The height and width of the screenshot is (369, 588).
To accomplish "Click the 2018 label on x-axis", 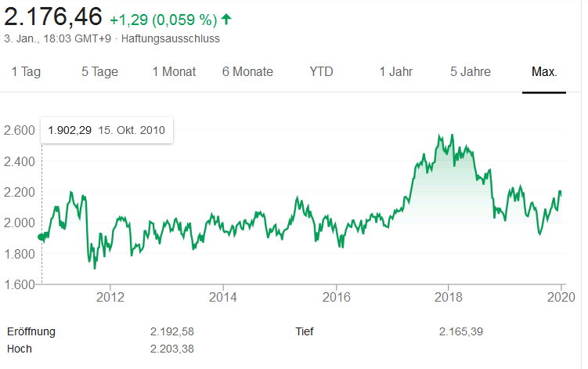I will coord(449,297).
